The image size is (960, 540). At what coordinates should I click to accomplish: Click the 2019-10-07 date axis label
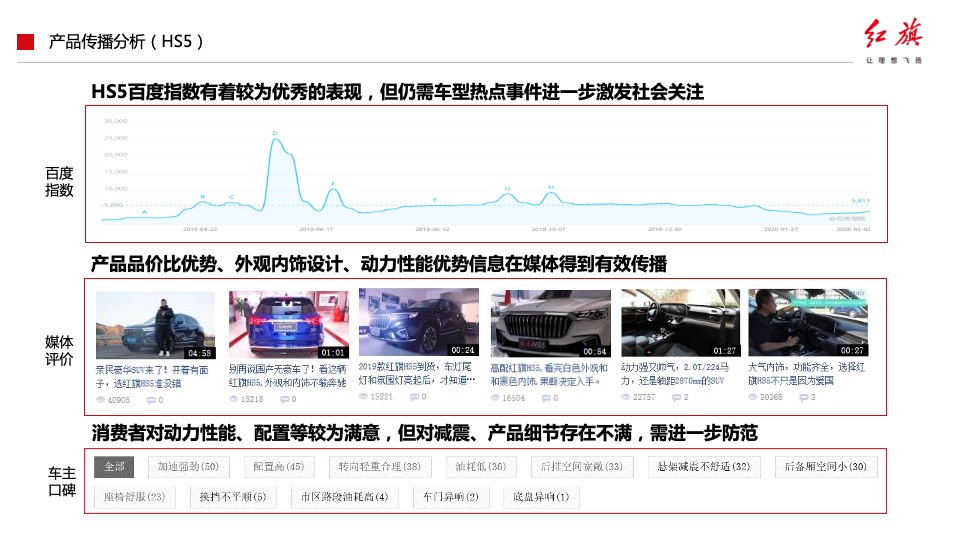548,229
